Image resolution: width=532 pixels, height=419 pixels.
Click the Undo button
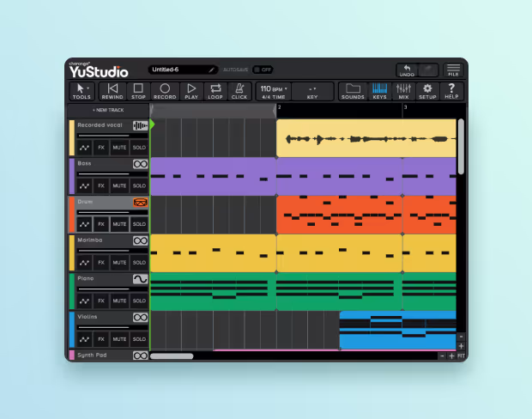coord(407,70)
